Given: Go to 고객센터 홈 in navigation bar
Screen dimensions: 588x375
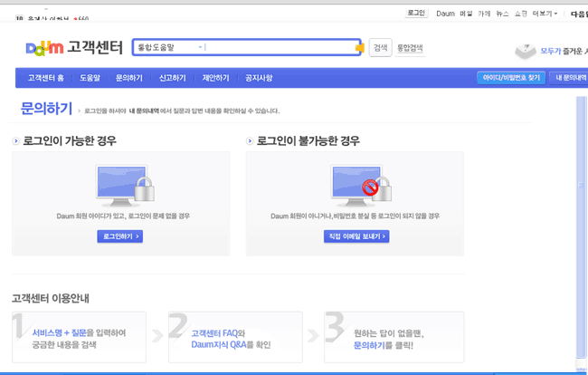Looking at the screenshot, I should (x=46, y=78).
